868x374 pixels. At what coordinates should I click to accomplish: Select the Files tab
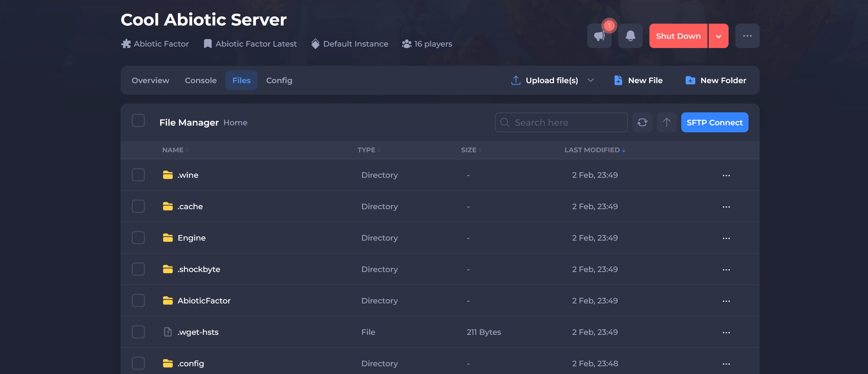[x=242, y=80]
